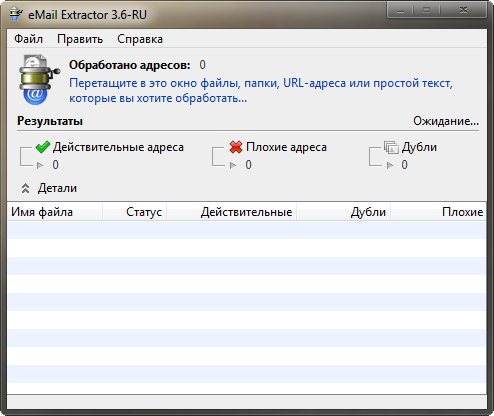The image size is (494, 416).
Task: Click the blue drag-and-drop instruction text
Action: coord(261,90)
